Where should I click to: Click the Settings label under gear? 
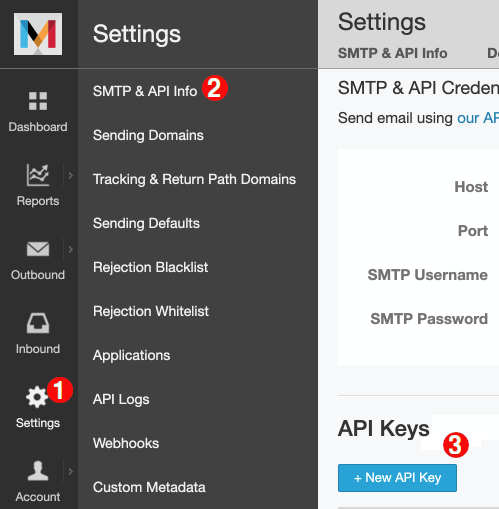38,423
